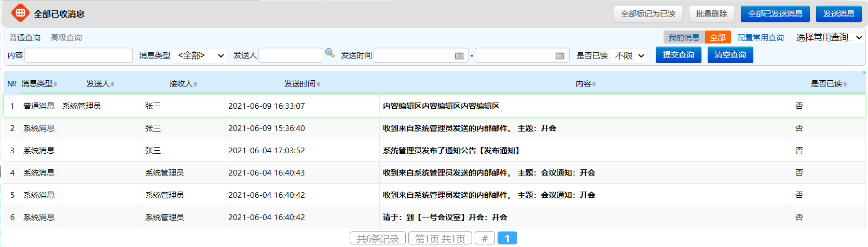Click 全部标记为已读 button
Image resolution: width=868 pixels, height=247 pixels.
[x=648, y=14]
